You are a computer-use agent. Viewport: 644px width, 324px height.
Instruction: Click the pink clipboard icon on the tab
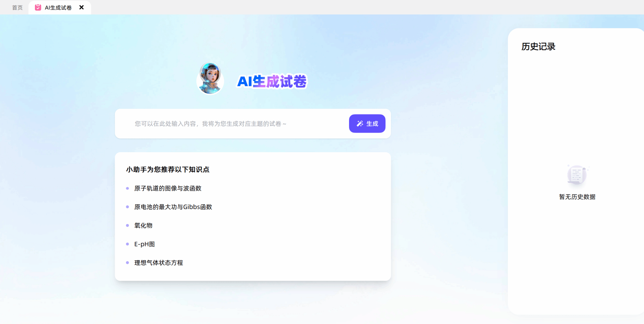38,8
